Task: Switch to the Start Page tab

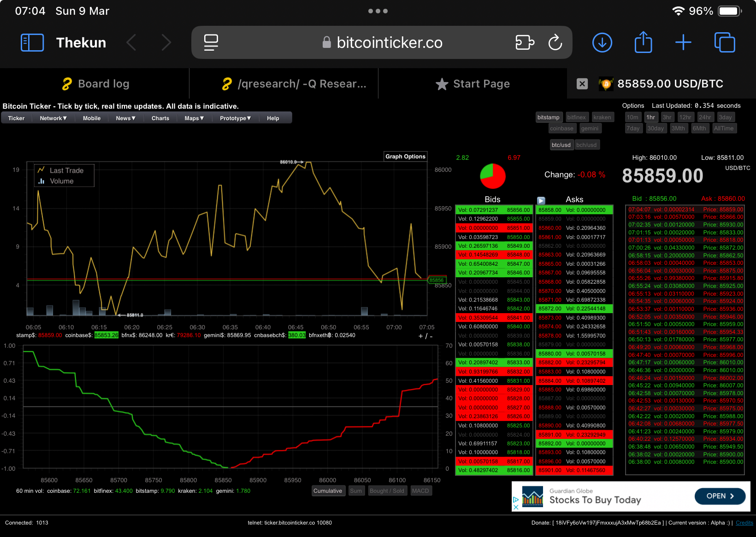Action: [x=472, y=83]
